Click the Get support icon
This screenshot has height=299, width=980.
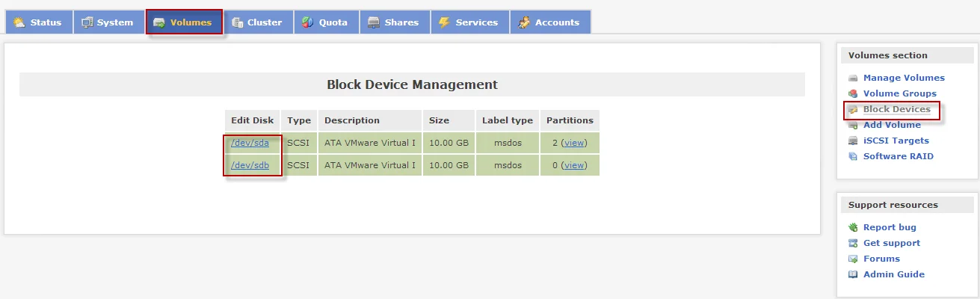point(853,243)
